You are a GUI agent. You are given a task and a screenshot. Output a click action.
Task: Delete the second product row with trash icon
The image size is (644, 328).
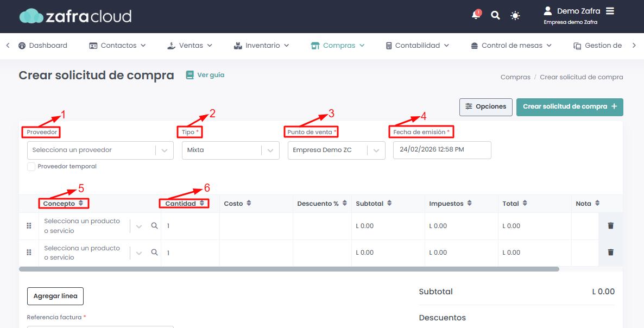(x=611, y=252)
